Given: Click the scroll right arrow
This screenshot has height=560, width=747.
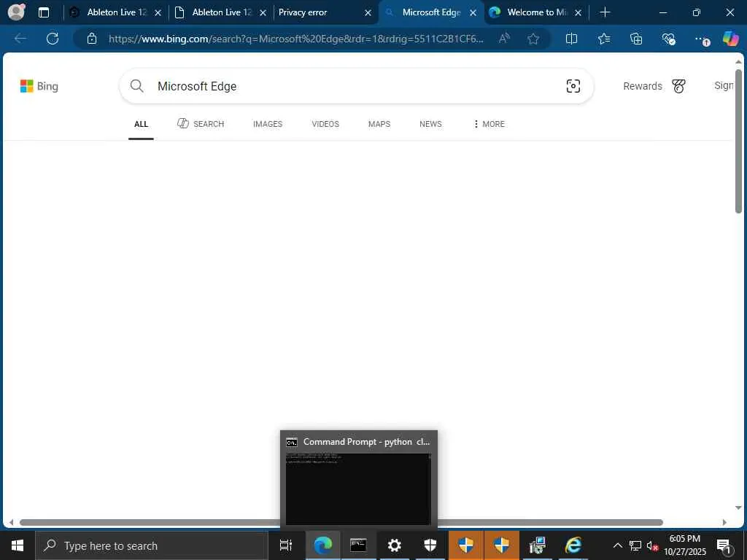Looking at the screenshot, I should click(x=724, y=522).
